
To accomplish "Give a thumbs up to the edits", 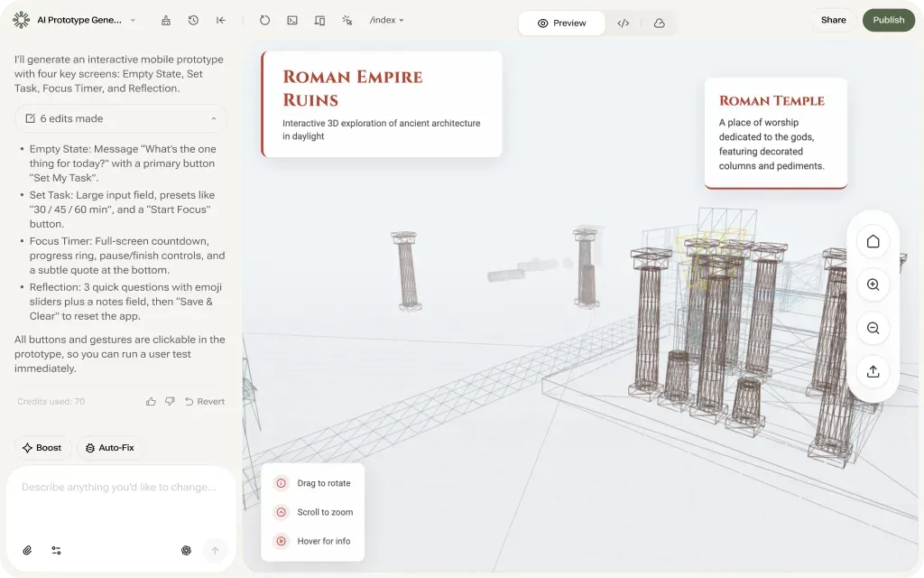I will click(151, 401).
